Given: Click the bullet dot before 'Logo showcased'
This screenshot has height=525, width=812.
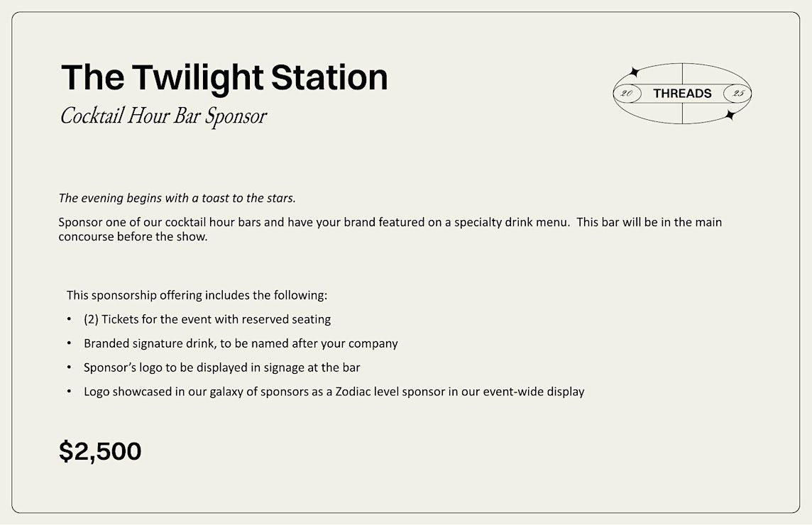Looking at the screenshot, I should point(70,392).
